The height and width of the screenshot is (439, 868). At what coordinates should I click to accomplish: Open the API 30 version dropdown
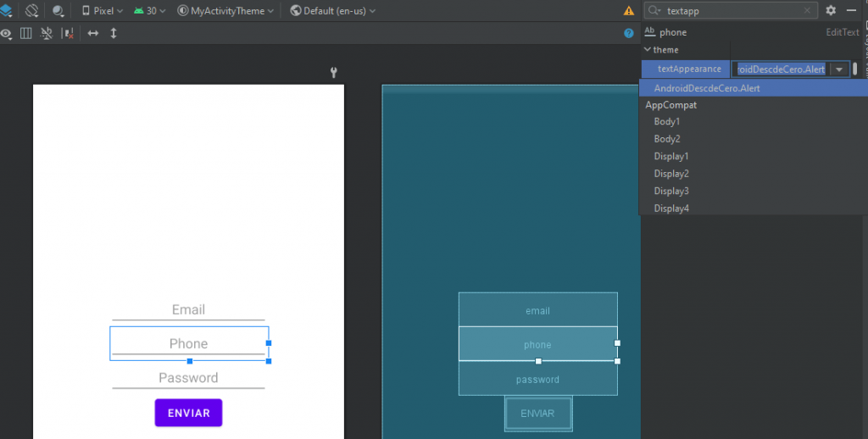(149, 10)
